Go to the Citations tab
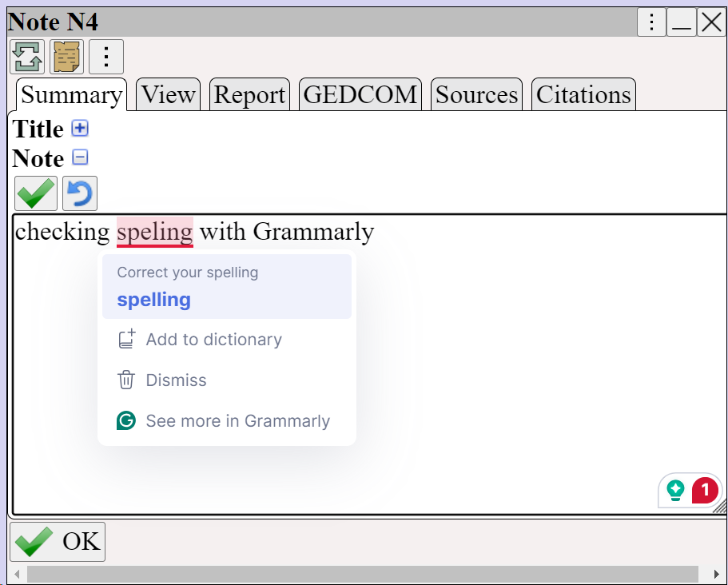The width and height of the screenshot is (728, 585). point(583,95)
